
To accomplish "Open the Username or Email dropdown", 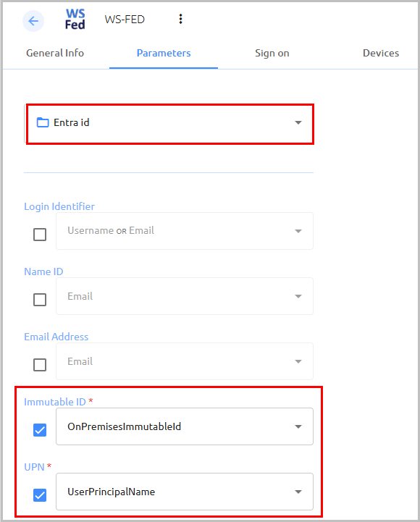I will (x=185, y=231).
